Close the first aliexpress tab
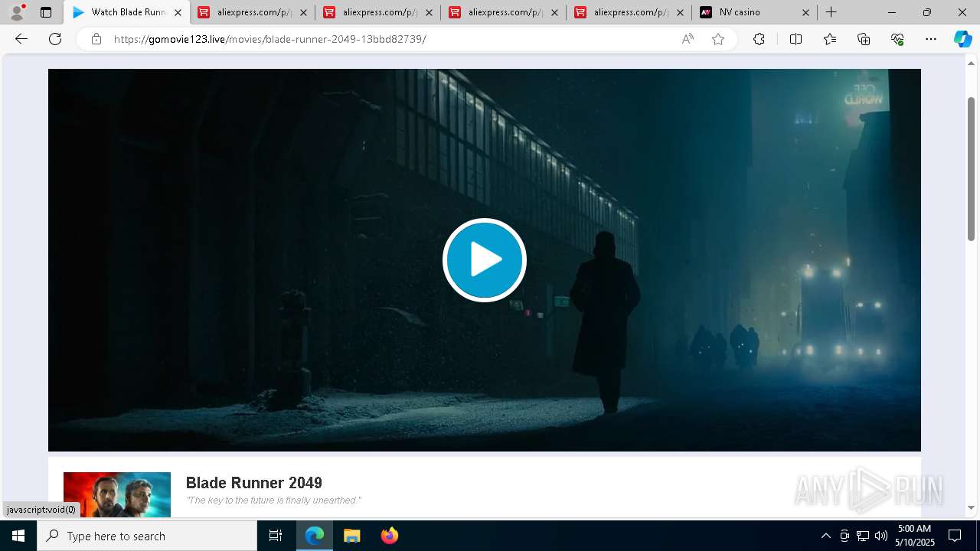The width and height of the screenshot is (980, 551). point(303,12)
